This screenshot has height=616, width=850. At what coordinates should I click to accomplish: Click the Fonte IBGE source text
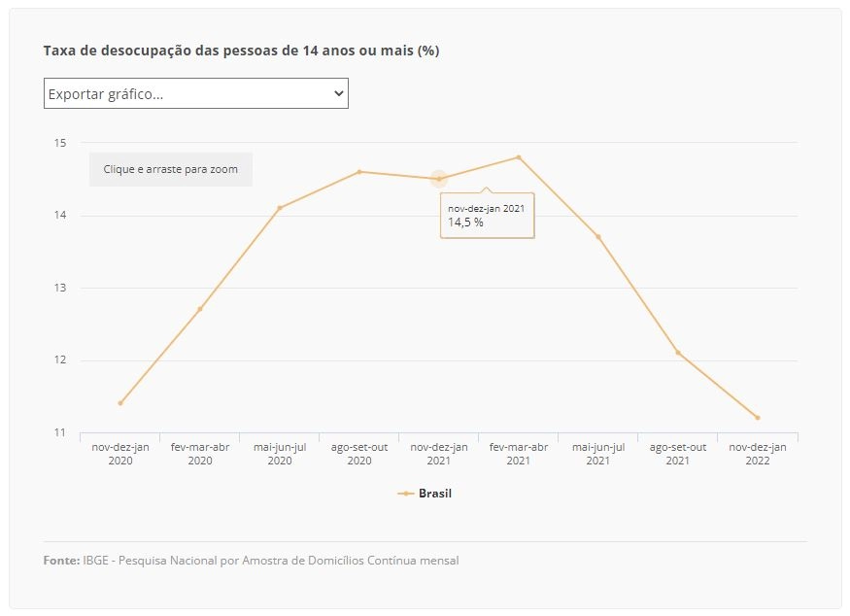(x=251, y=561)
